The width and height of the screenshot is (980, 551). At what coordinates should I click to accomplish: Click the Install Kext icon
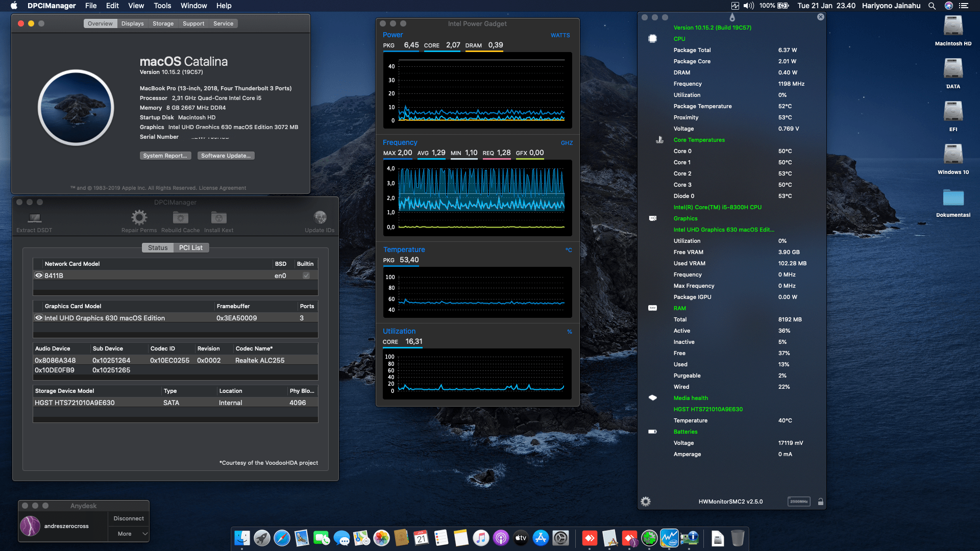(x=218, y=218)
